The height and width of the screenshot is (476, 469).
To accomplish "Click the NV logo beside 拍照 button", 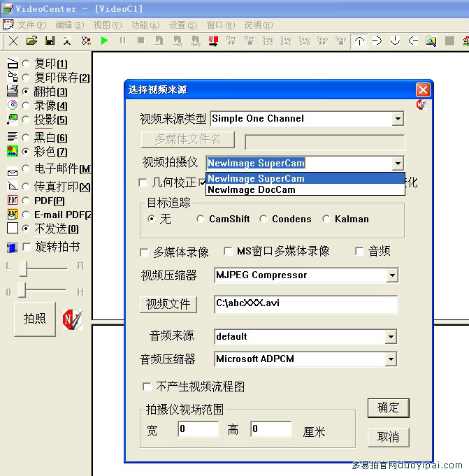I will 73,319.
